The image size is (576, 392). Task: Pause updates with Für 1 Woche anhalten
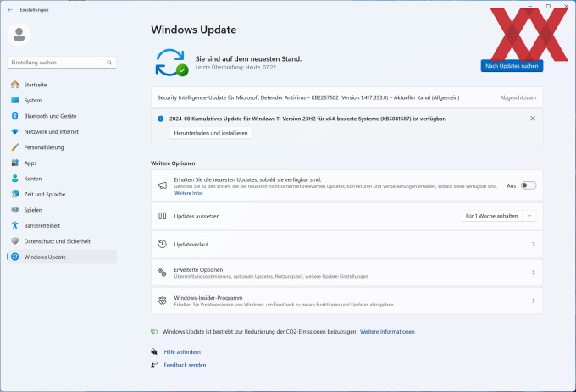(492, 216)
